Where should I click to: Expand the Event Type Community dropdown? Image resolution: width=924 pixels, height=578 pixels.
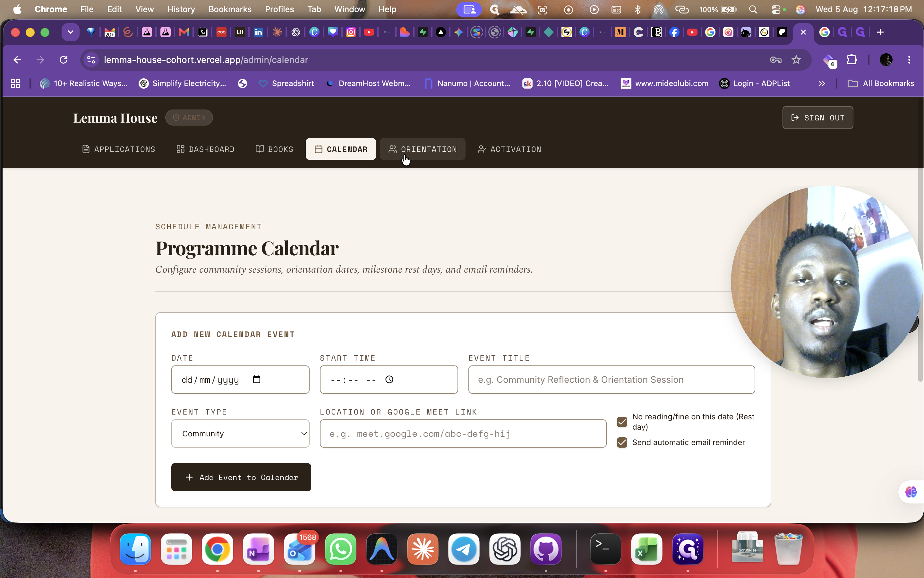[x=240, y=433]
